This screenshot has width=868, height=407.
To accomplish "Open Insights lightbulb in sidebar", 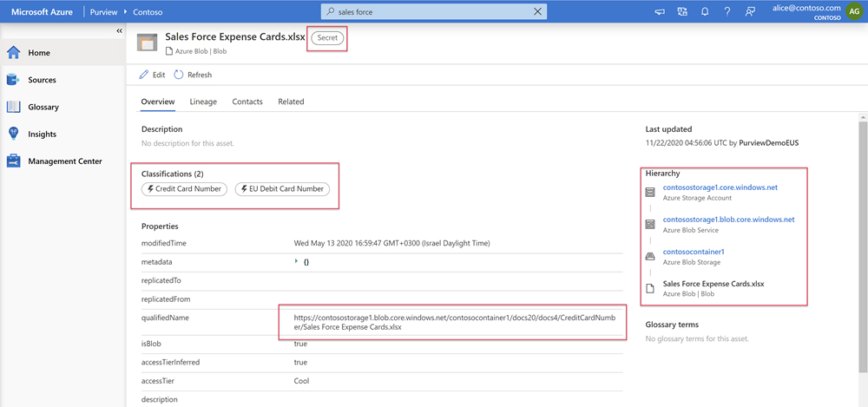I will tap(13, 134).
